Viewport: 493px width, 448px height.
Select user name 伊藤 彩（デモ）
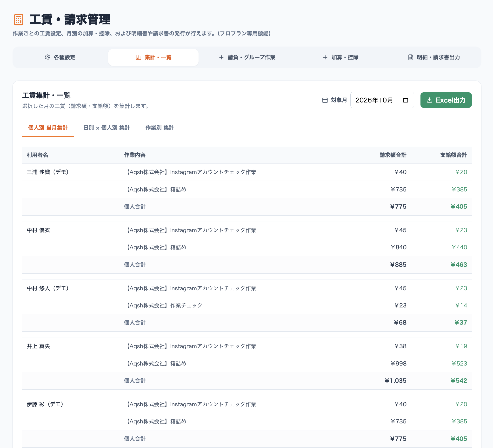(x=46, y=404)
